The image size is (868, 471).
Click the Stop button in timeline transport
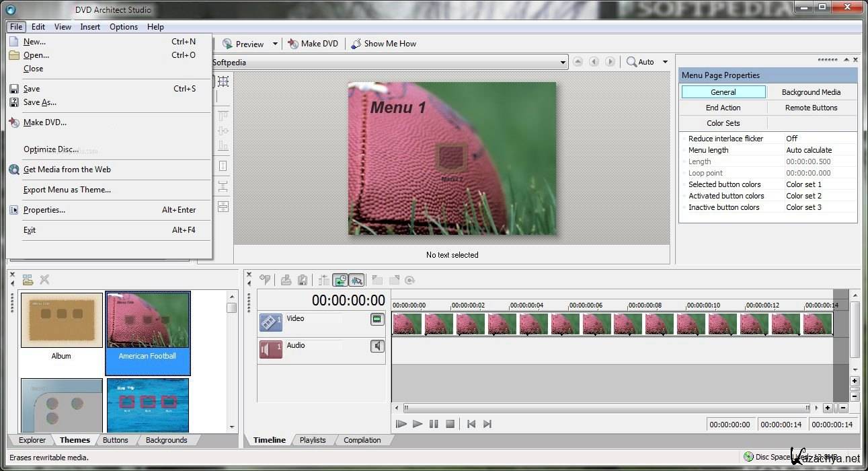point(450,424)
